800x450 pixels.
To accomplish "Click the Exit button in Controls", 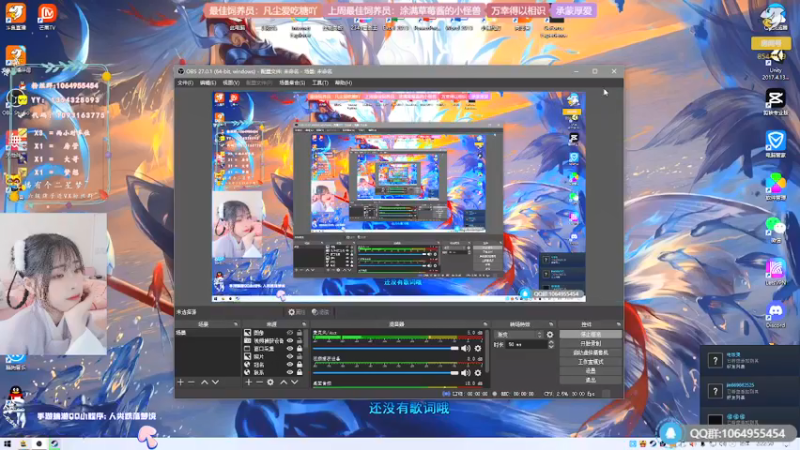I will (590, 380).
